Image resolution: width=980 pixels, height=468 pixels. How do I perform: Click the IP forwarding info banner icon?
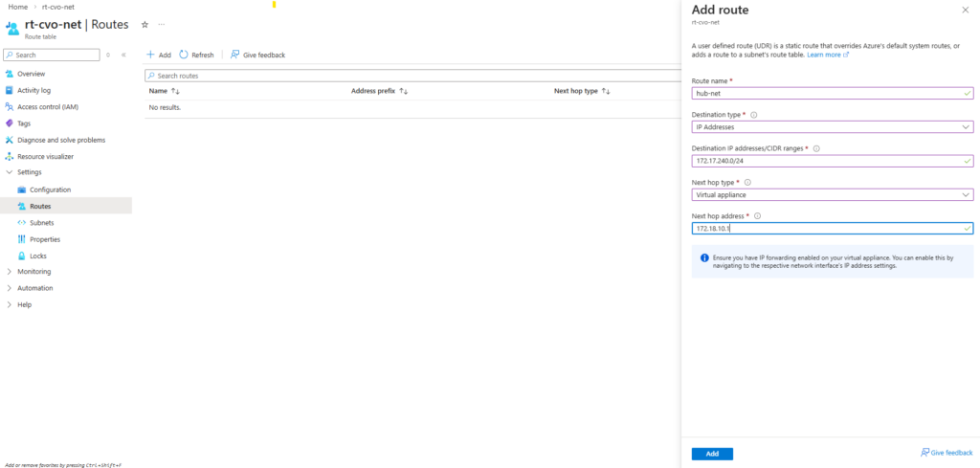tap(704, 257)
